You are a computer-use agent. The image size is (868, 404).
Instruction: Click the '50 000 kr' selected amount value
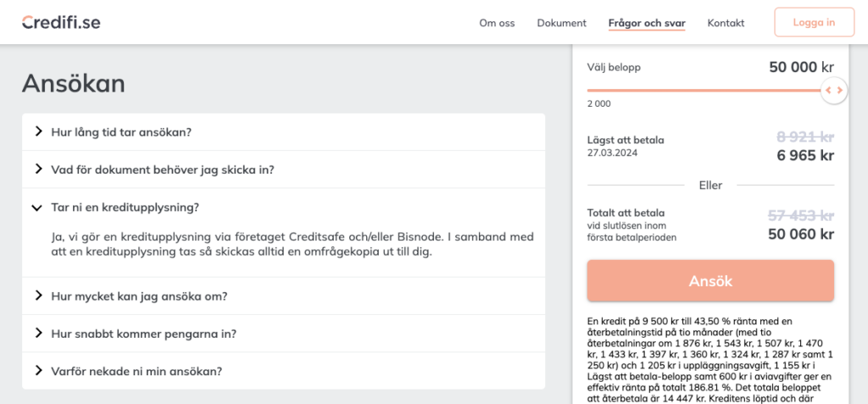click(x=801, y=68)
